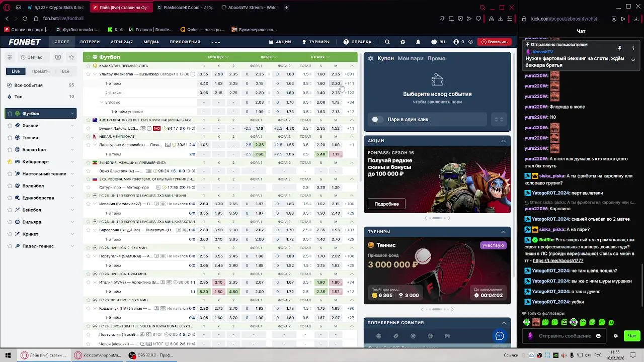Select the Live filter
Viewport: 644px width, 362px height.
point(16,71)
